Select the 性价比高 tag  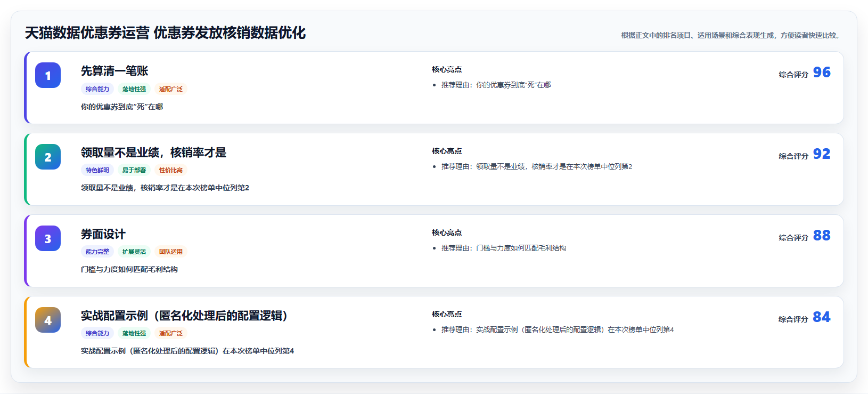[171, 170]
